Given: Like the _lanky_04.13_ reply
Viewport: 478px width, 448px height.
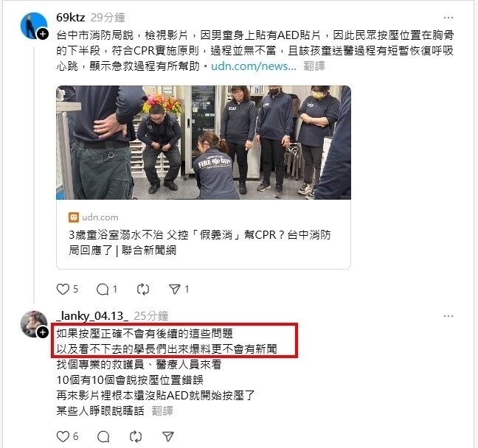Looking at the screenshot, I should point(63,436).
